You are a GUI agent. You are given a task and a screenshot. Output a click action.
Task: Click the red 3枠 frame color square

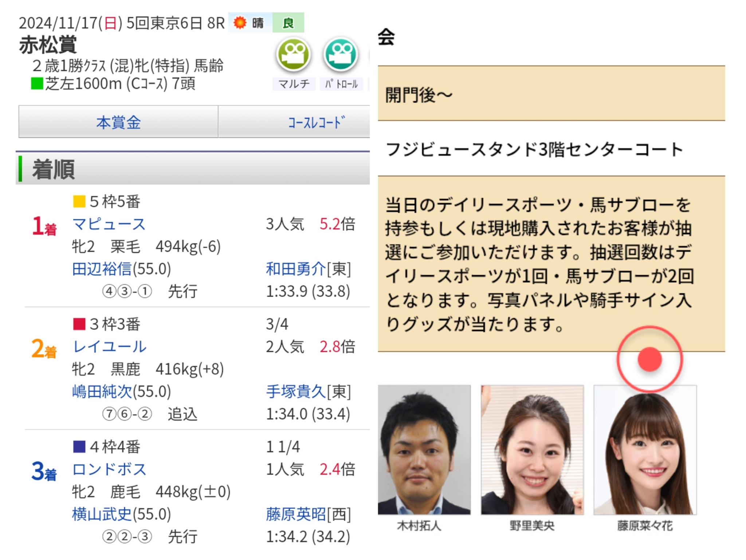pos(79,324)
